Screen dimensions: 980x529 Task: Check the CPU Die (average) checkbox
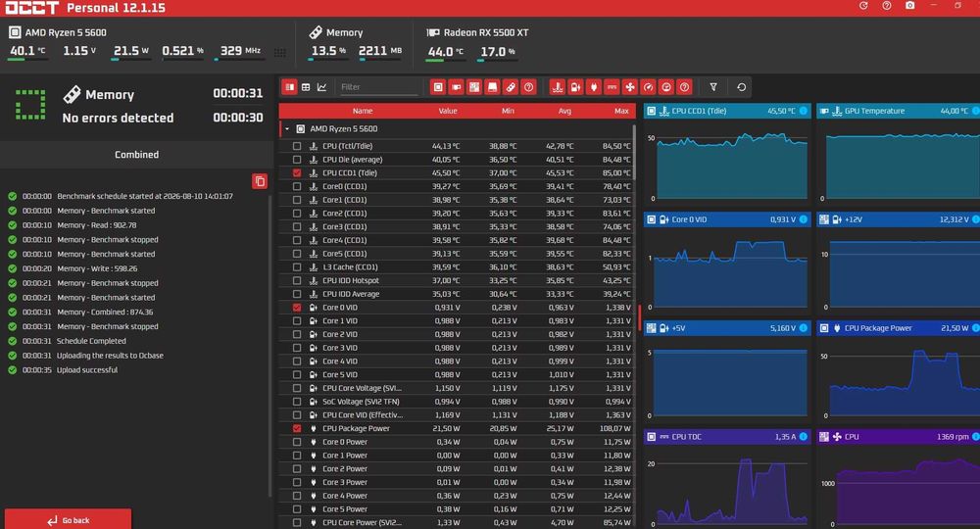click(x=297, y=160)
